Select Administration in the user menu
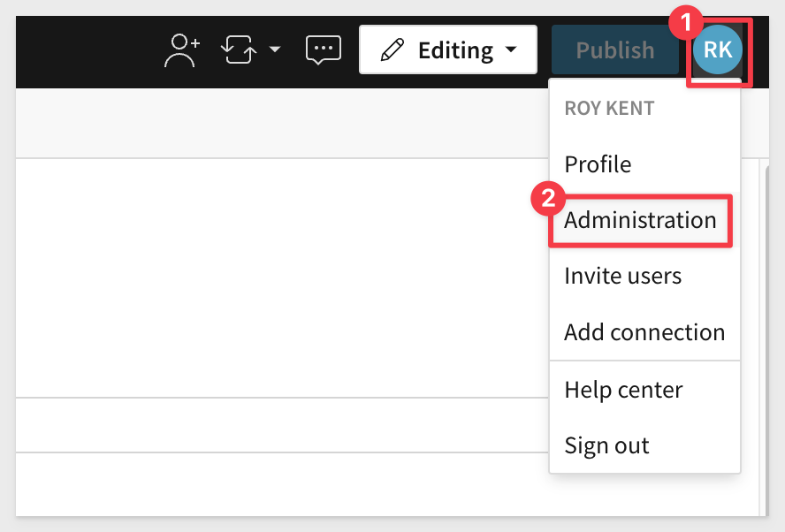 [640, 220]
